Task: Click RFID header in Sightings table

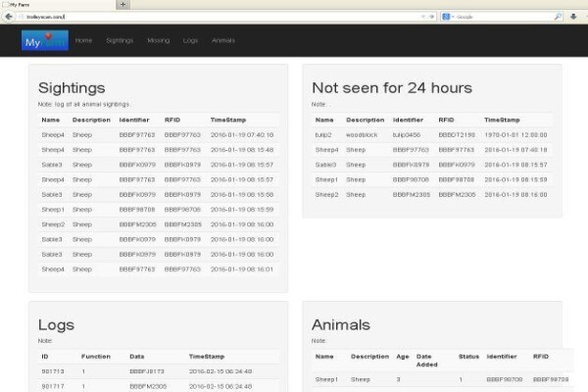Action: coord(172,120)
